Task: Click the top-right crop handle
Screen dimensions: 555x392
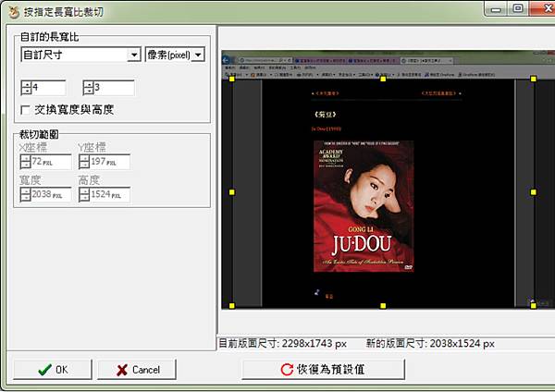Action: click(534, 79)
